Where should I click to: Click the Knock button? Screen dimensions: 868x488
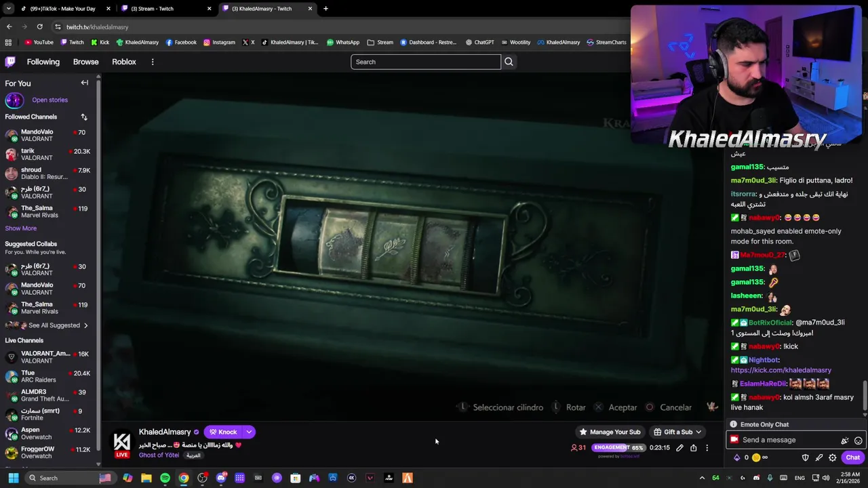coord(223,432)
